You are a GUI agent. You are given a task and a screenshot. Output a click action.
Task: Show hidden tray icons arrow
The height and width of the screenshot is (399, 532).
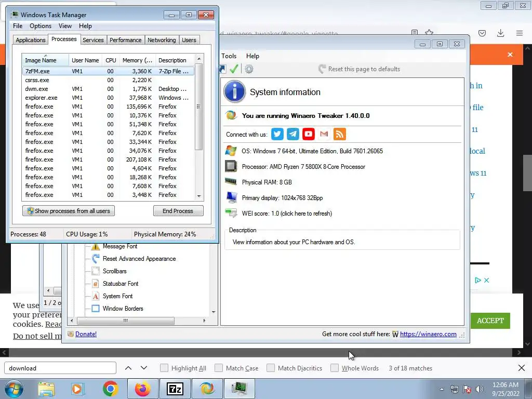tap(442, 389)
